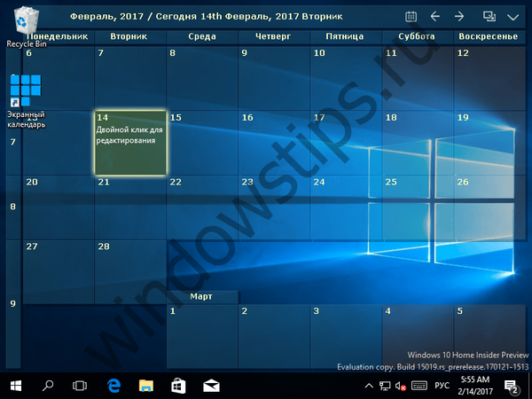Click the Понедельник column header

pos(59,36)
